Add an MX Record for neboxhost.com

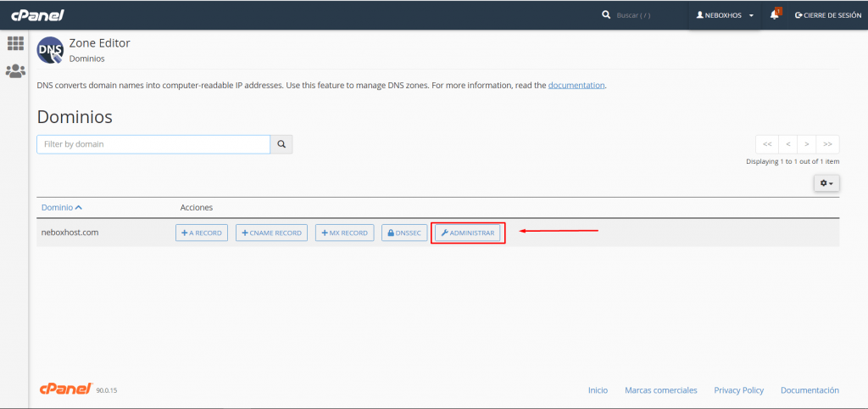[x=344, y=233]
